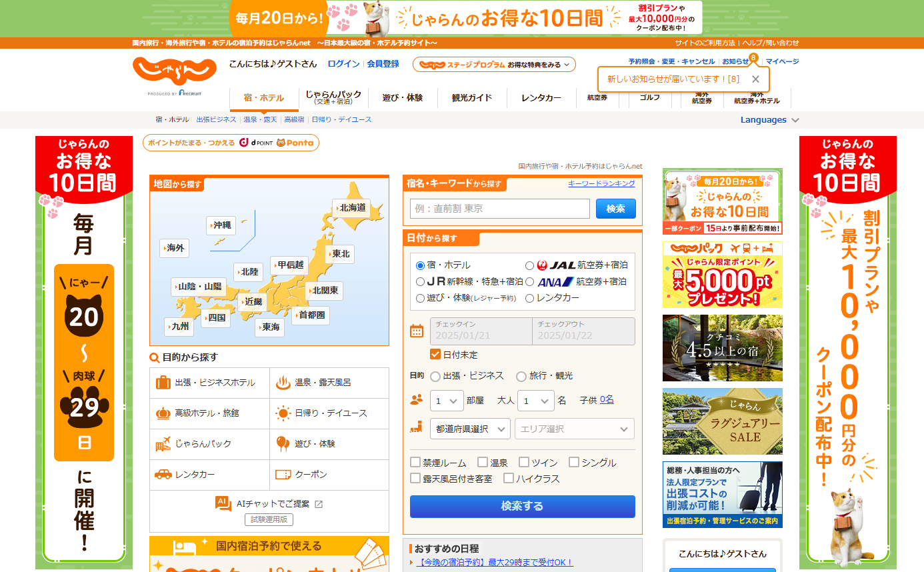Select JAL 航空券+宿泊 radio option
Screen dimensions: 924x572
530,265
